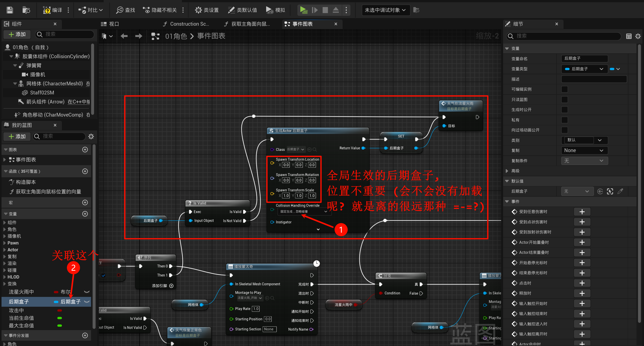This screenshot has width=644, height=346.
Task: Open the 复制 None dropdown
Action: (584, 150)
